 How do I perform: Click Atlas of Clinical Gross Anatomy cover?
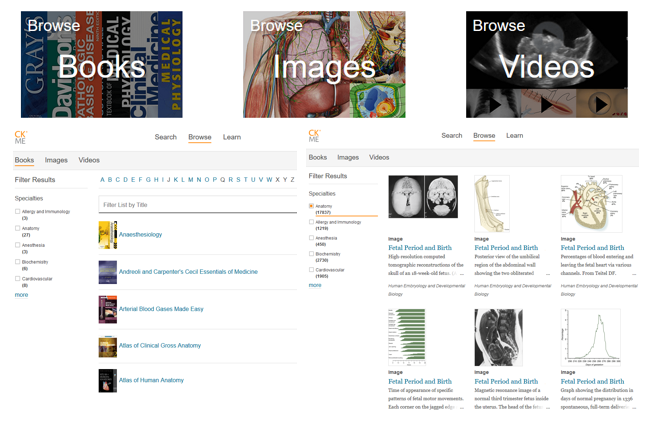[x=107, y=346]
